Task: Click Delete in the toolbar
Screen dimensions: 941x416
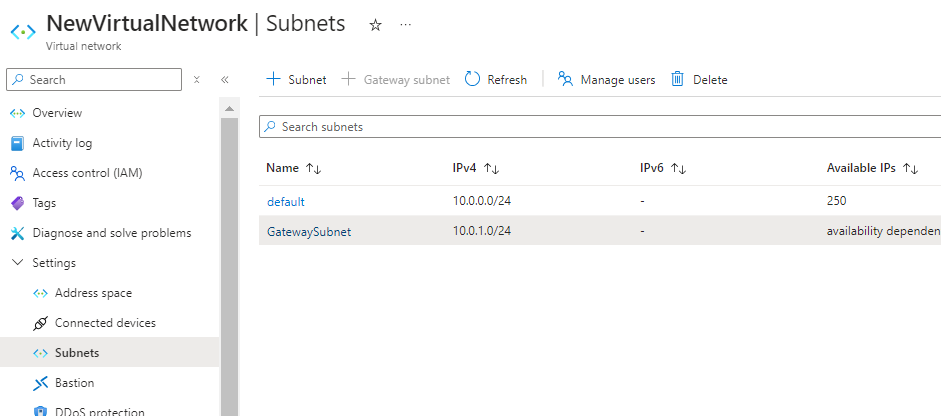Action: pyautogui.click(x=700, y=79)
